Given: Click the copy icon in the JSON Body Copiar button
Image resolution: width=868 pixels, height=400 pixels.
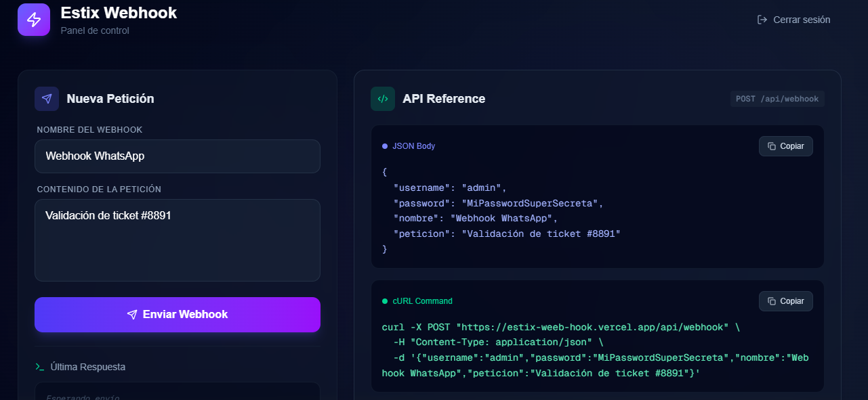Looking at the screenshot, I should pyautogui.click(x=771, y=146).
